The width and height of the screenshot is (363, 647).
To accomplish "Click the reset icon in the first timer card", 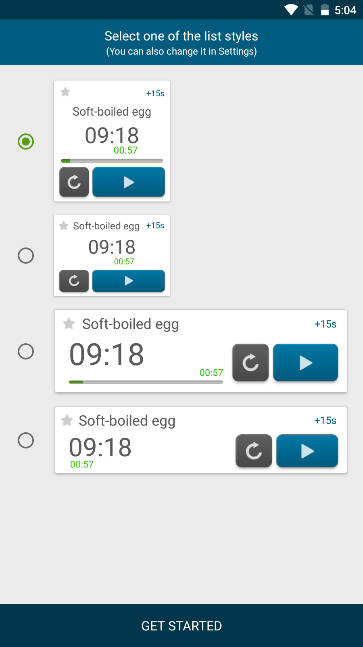I will [x=74, y=182].
